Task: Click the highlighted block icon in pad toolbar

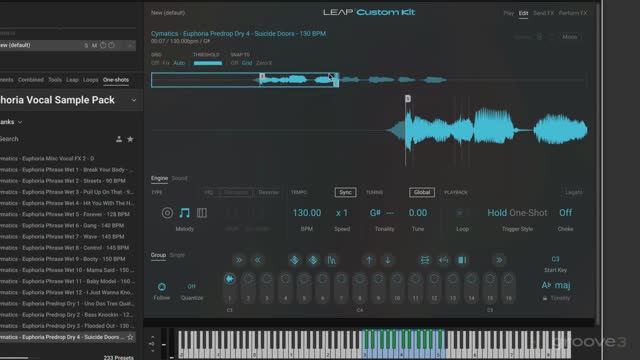Action: click(x=462, y=260)
